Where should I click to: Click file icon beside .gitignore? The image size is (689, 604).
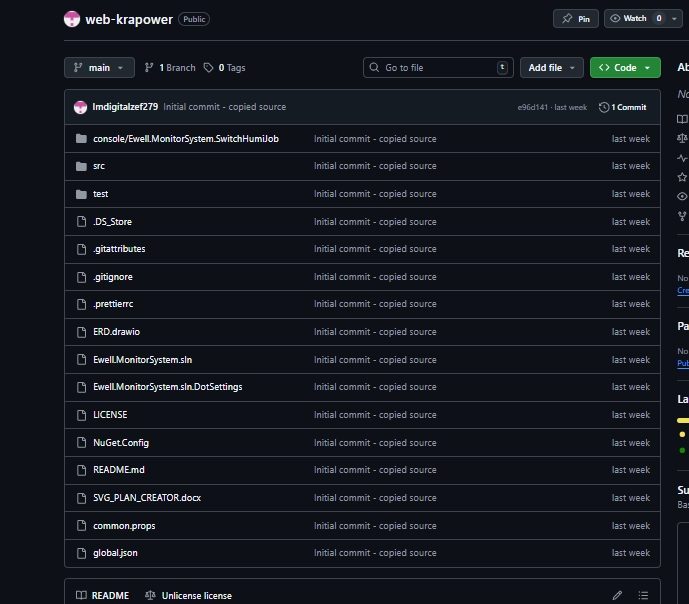[81, 277]
